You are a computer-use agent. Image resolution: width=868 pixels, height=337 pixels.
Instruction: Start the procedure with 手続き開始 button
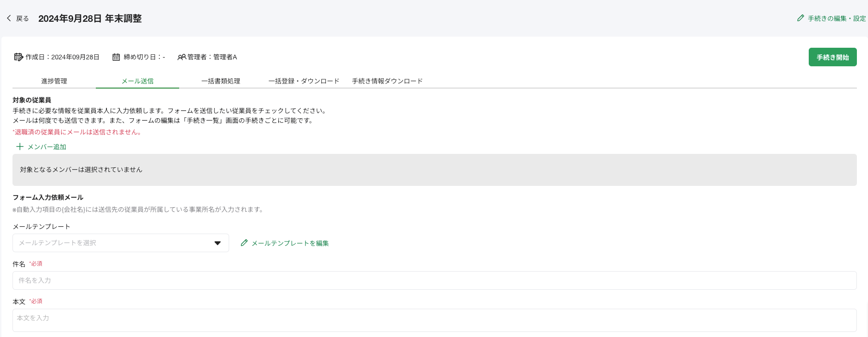[832, 57]
